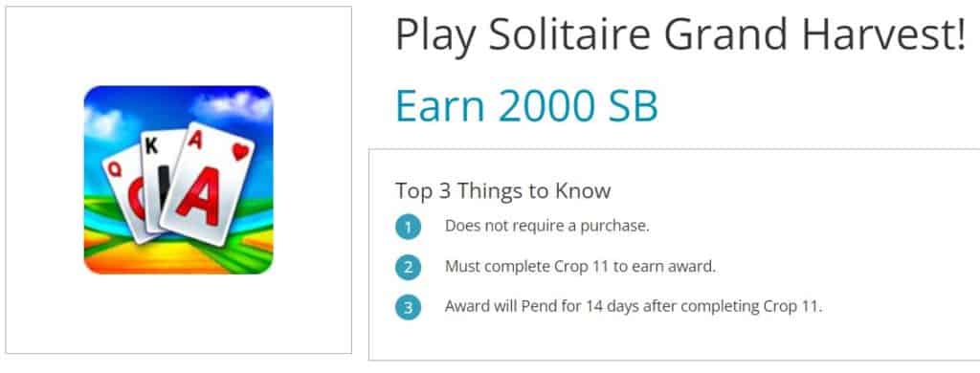Click the 'Play Solitaire Grand Harvest!' title

click(680, 34)
